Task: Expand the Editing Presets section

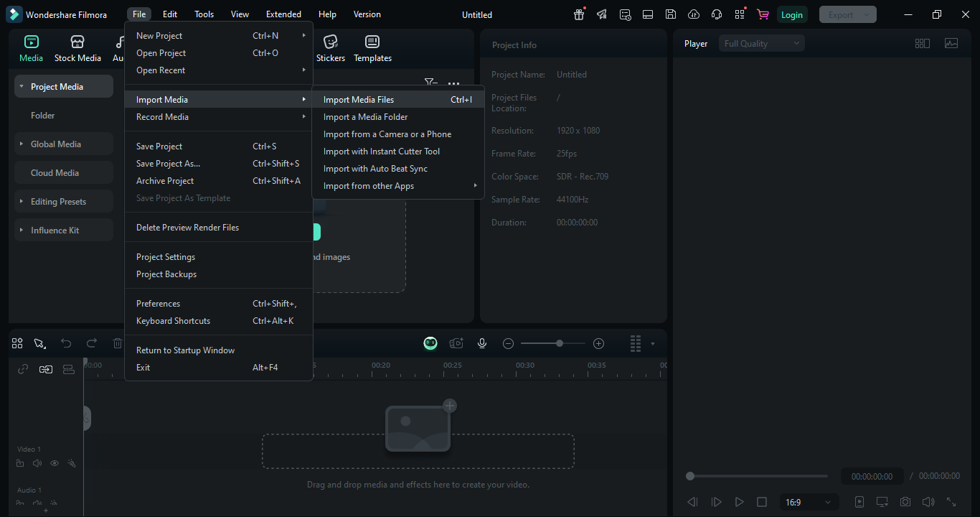Action: coord(22,201)
